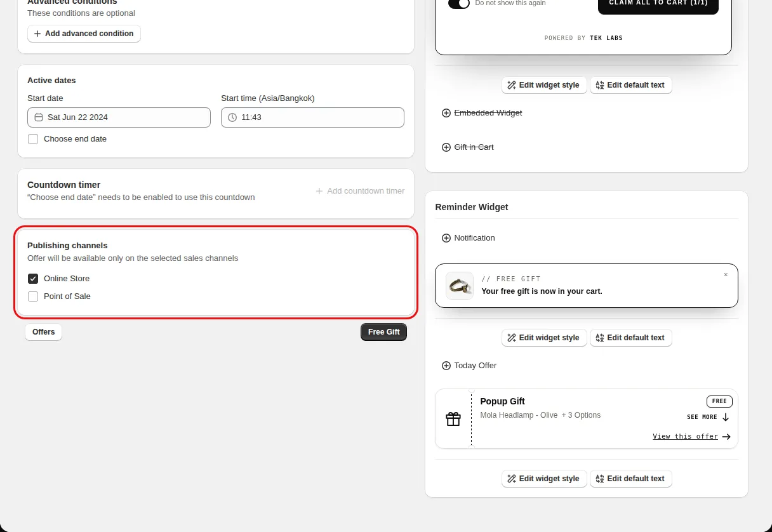The height and width of the screenshot is (532, 772).
Task: Close the free gift notification
Action: click(726, 275)
